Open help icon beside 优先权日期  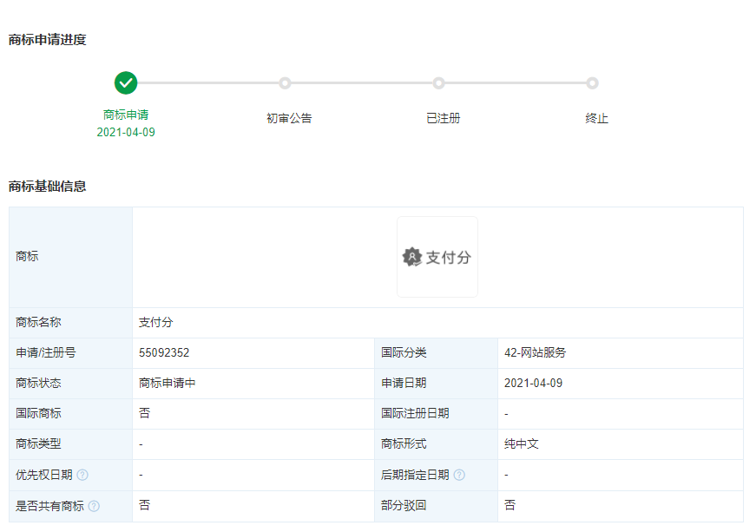point(82,475)
